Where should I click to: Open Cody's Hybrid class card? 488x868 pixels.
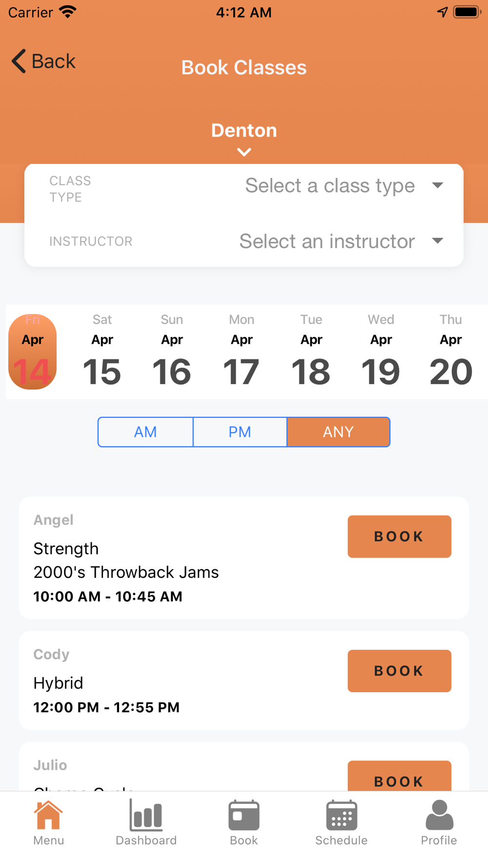(x=244, y=680)
